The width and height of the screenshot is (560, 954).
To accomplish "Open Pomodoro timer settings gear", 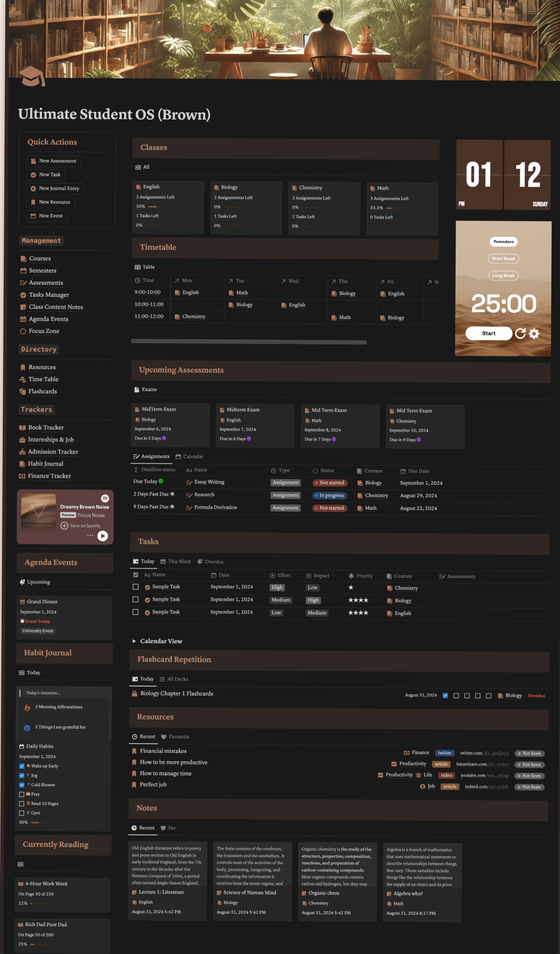I will 534,334.
